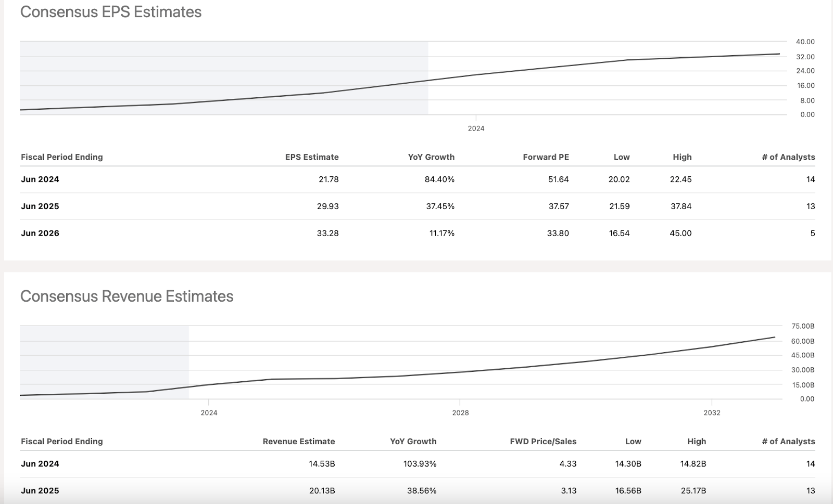Select the Jun 2025 revenue row
This screenshot has width=833, height=504.
39,490
